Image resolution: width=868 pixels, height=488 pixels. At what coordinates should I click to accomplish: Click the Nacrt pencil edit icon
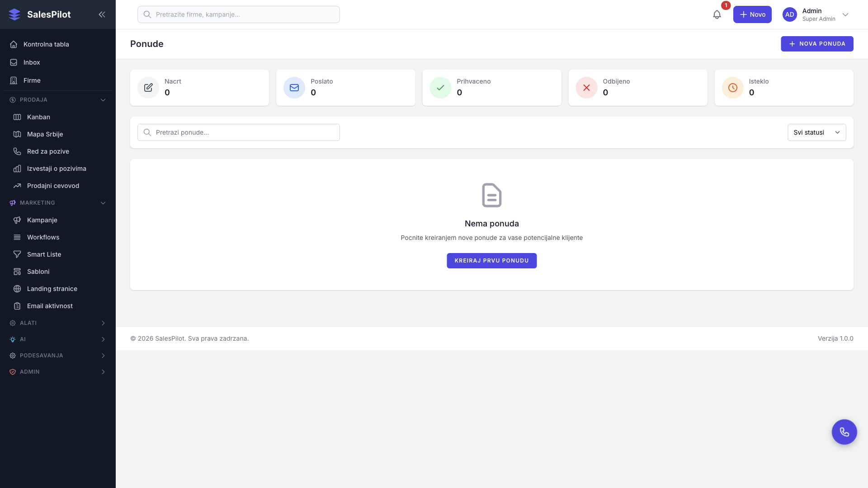pos(148,88)
